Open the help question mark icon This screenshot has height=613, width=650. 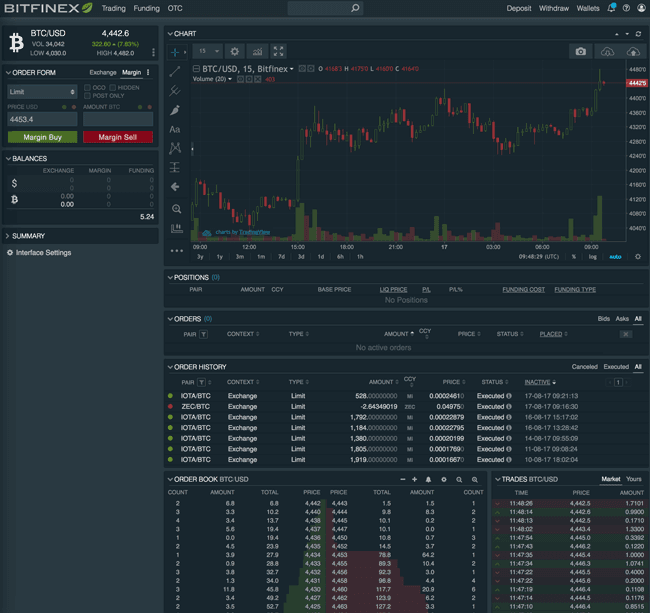626,8
